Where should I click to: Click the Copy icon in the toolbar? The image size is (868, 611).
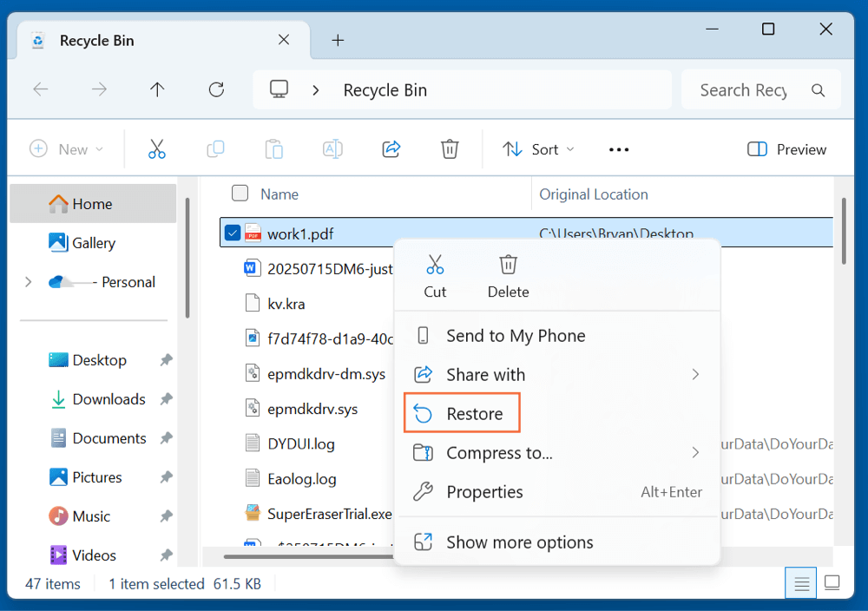215,148
